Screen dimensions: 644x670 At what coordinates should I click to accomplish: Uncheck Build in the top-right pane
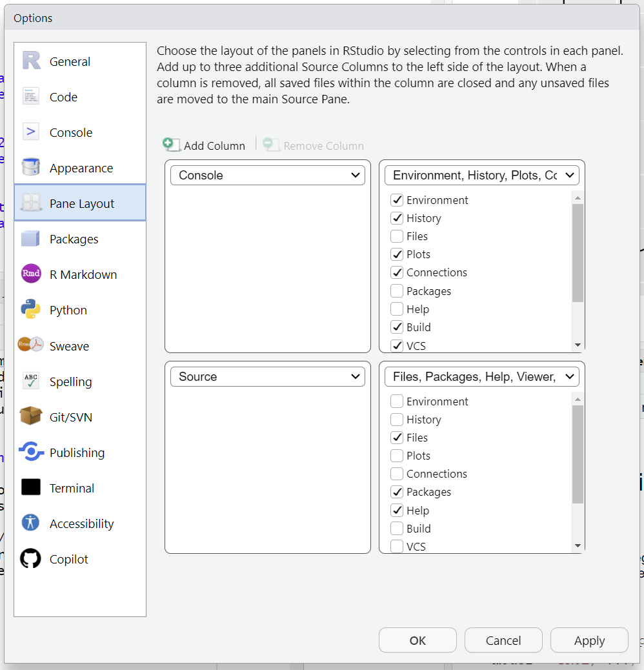397,327
